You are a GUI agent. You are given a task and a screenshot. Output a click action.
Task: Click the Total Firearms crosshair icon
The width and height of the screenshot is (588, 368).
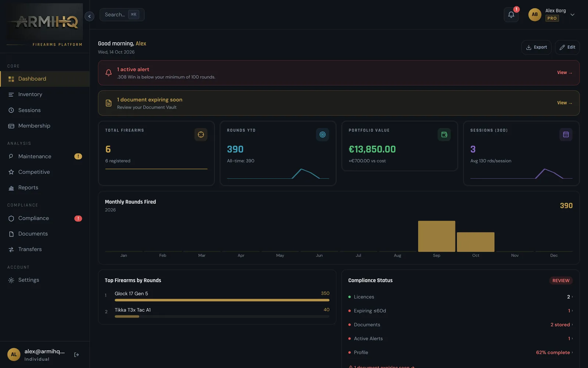[x=201, y=135]
